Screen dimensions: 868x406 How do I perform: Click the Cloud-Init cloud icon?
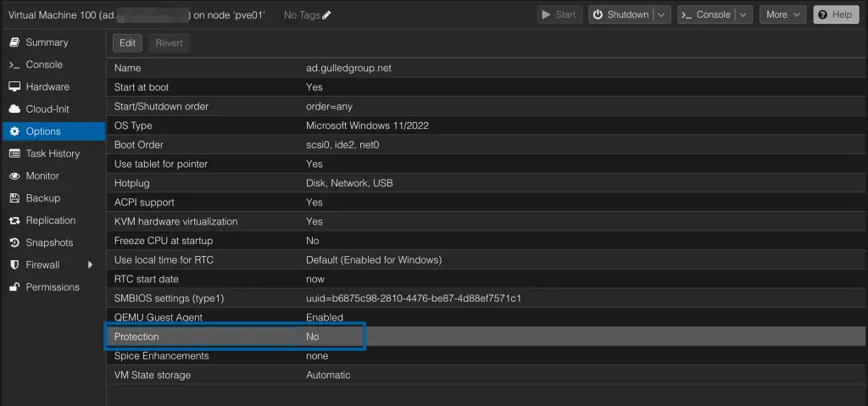(14, 109)
